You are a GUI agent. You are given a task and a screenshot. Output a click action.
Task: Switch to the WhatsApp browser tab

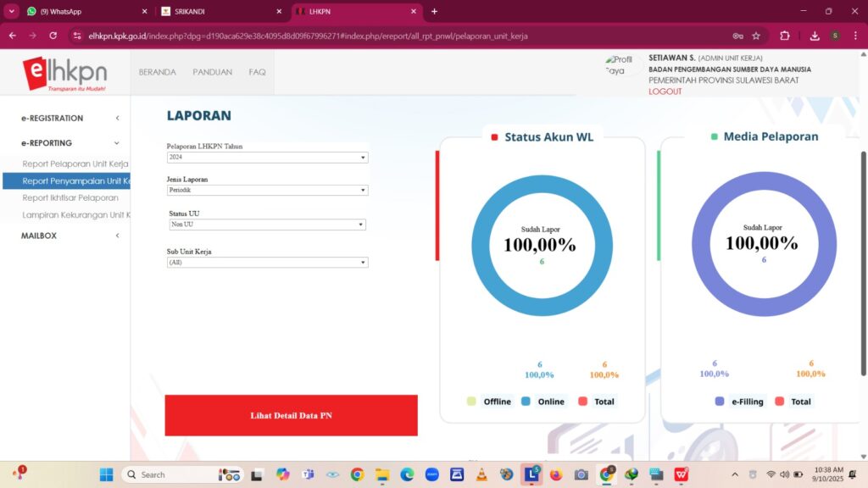[81, 12]
